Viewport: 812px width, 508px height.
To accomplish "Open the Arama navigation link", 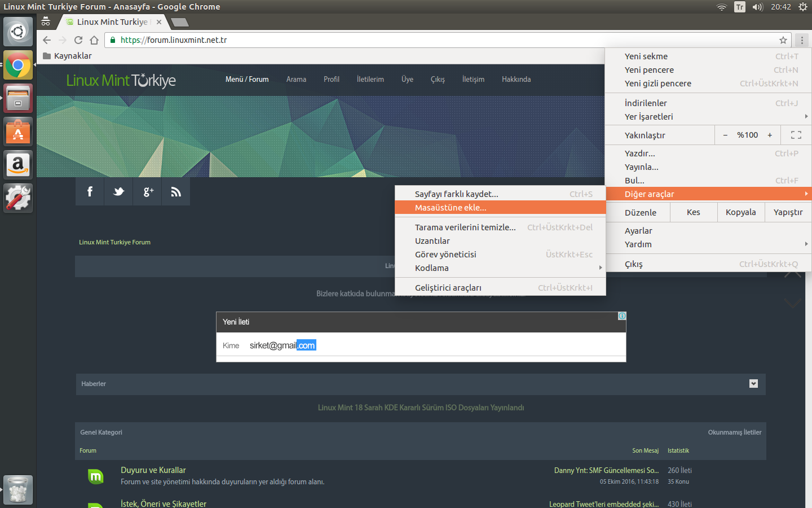I will [296, 80].
